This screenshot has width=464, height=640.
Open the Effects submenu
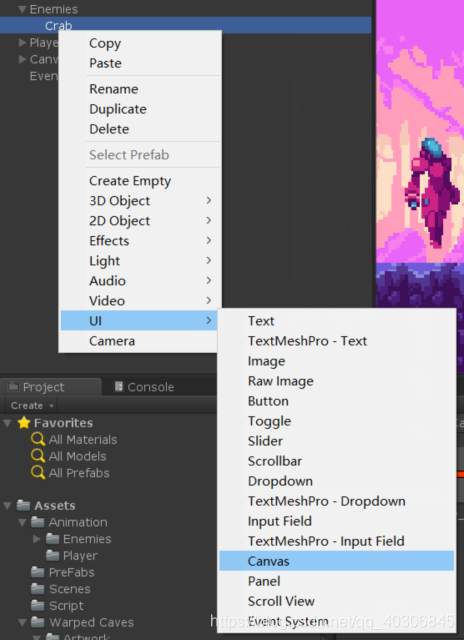(140, 241)
